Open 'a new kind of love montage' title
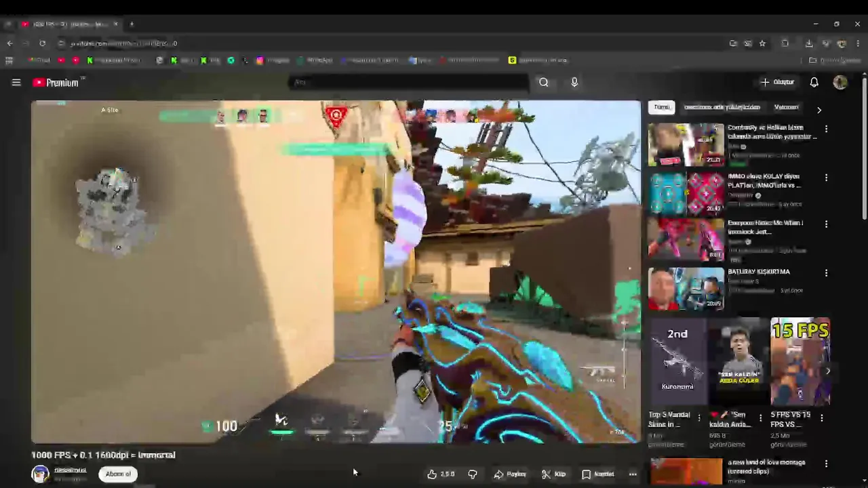The height and width of the screenshot is (488, 868). click(766, 466)
